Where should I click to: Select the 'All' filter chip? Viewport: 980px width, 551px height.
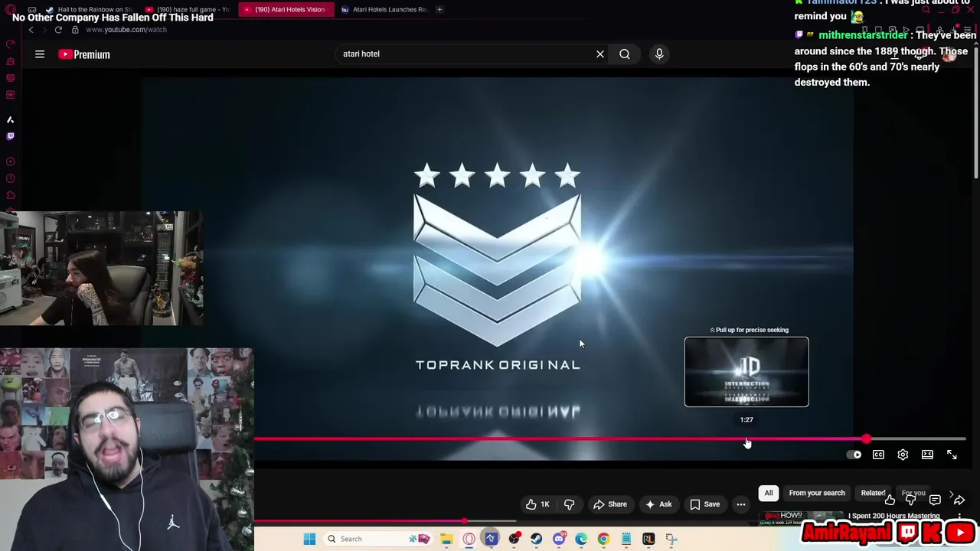769,493
